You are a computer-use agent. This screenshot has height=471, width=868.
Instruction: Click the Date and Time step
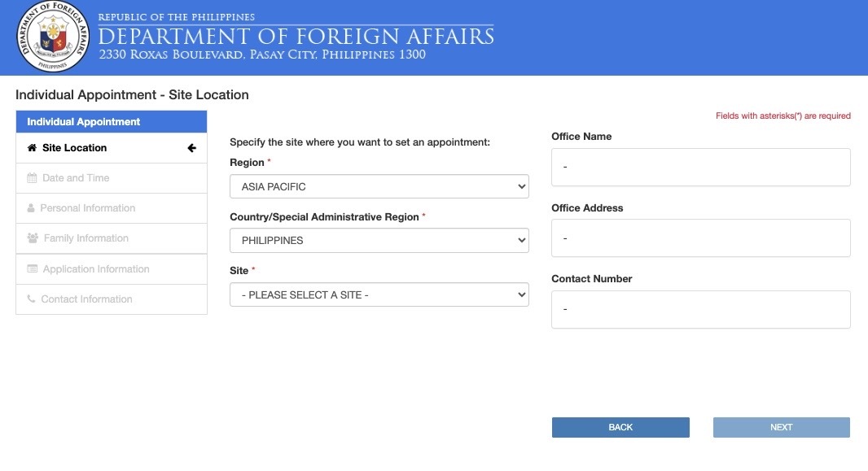pos(75,177)
